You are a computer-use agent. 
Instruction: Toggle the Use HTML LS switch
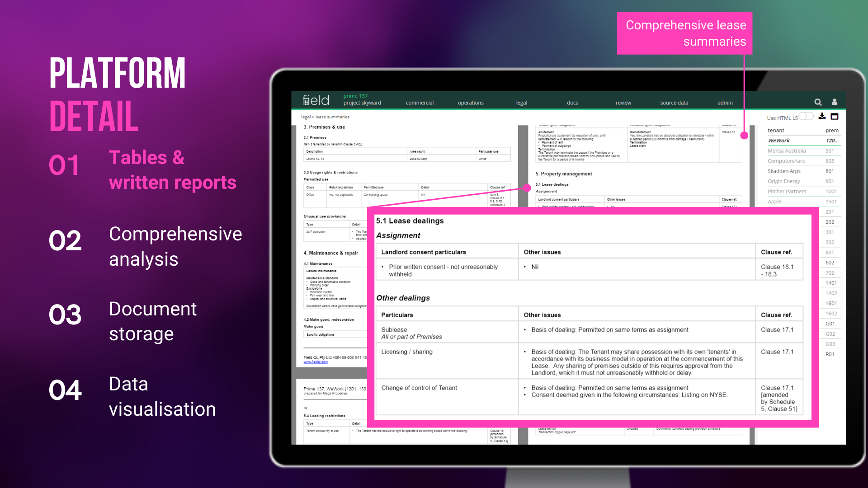806,117
